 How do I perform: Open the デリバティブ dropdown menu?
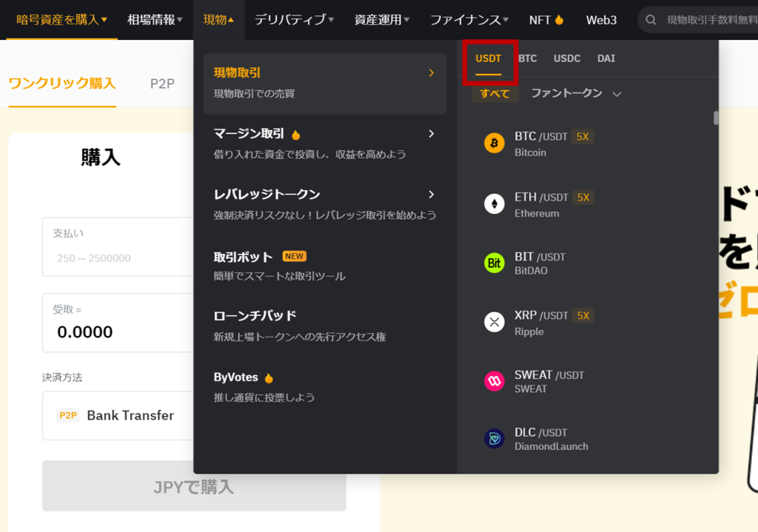(x=294, y=20)
